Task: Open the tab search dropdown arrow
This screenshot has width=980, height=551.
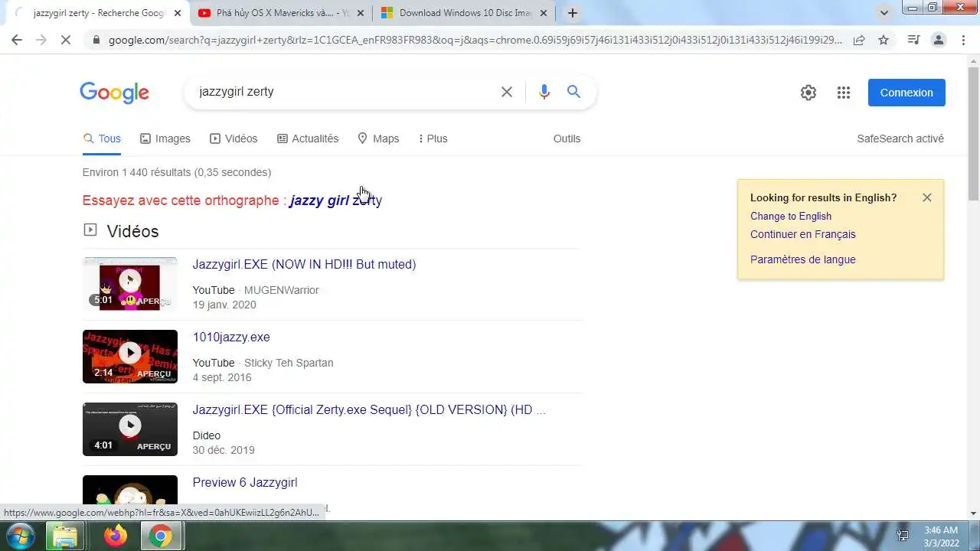Action: [x=884, y=13]
